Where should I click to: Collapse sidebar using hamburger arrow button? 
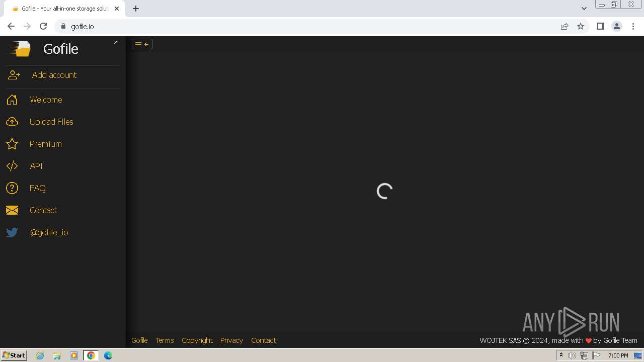coord(142,44)
